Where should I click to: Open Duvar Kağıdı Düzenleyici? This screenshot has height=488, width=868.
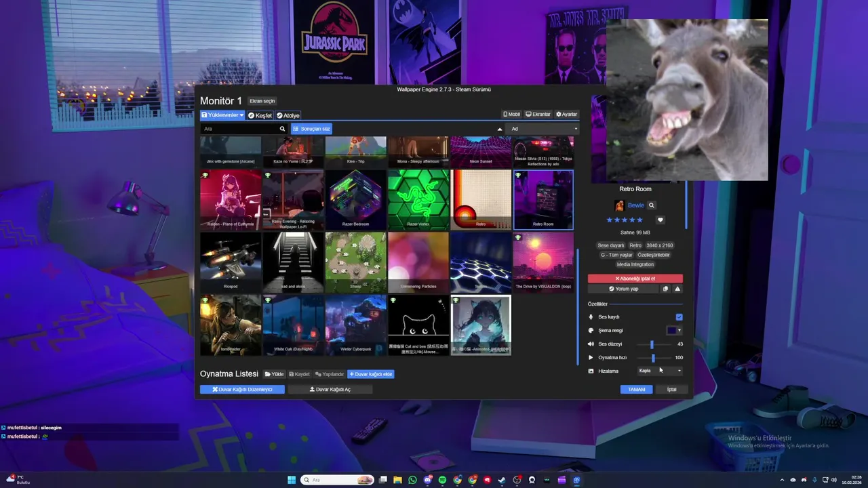click(242, 390)
